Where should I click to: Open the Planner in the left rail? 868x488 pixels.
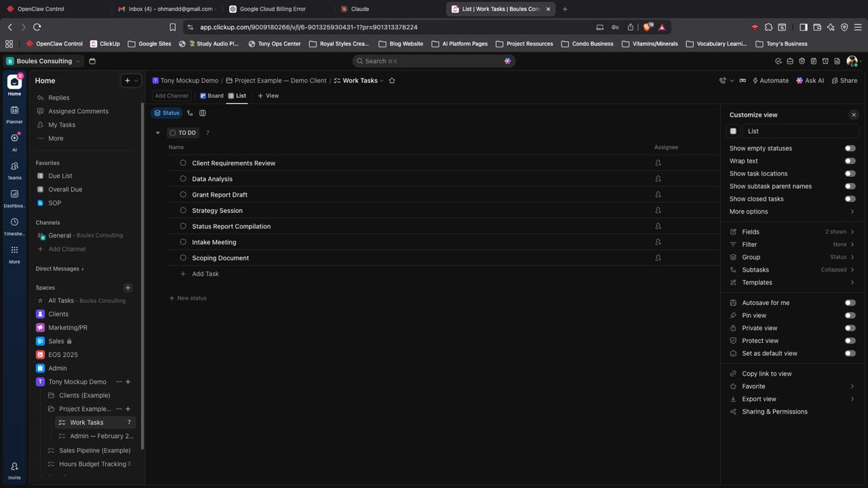[14, 113]
